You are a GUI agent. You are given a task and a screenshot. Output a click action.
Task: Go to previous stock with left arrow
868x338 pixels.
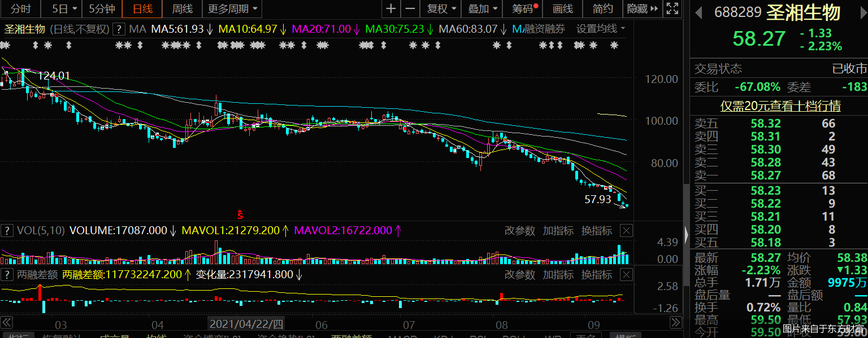click(698, 12)
